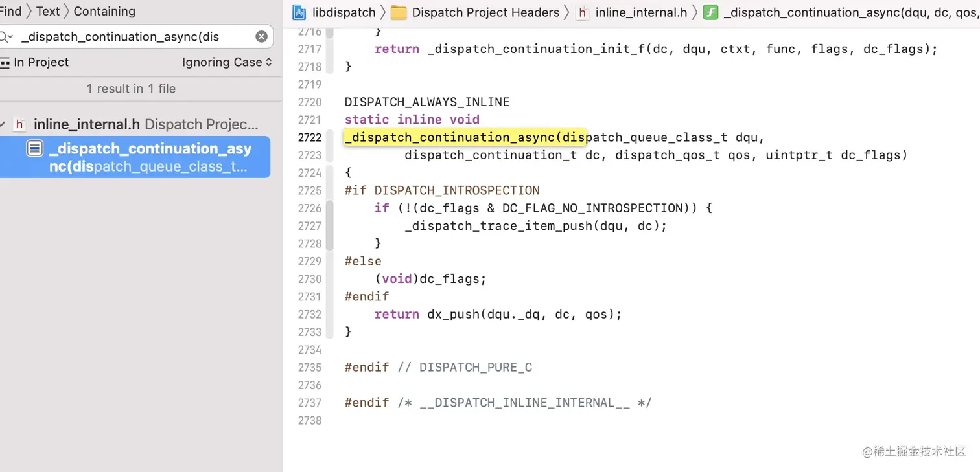980x472 pixels.
Task: Select Text in the Find breadcrumb bar
Action: coord(47,11)
